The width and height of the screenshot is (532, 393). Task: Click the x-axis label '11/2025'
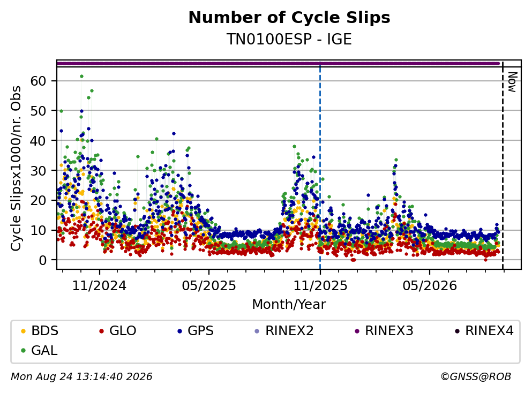click(320, 286)
